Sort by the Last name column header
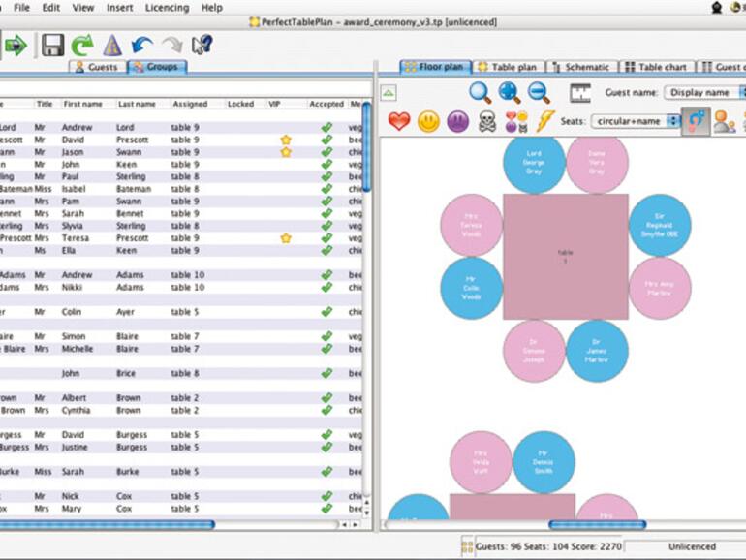 pos(137,104)
